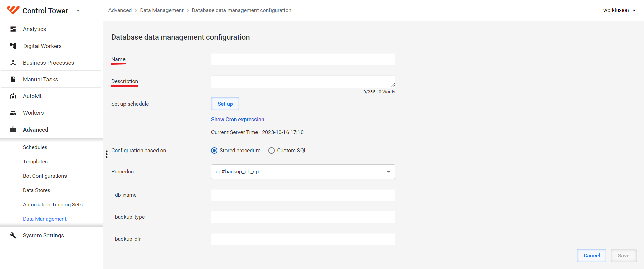
Task: Click the Business Processes icon
Action: pos(13,63)
